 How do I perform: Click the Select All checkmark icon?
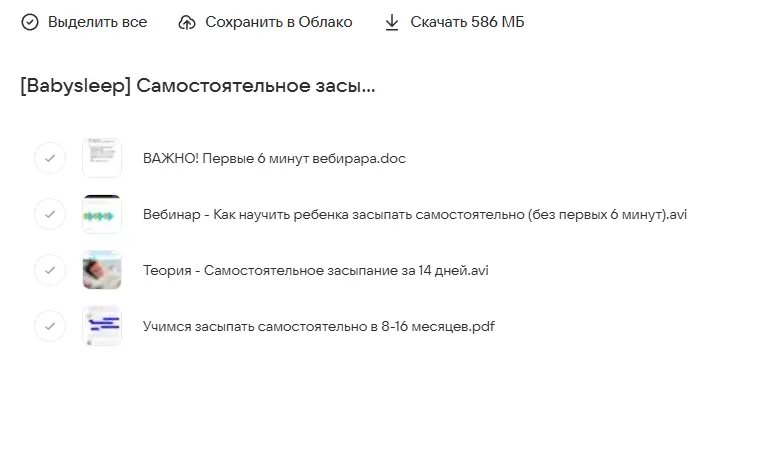tap(30, 22)
